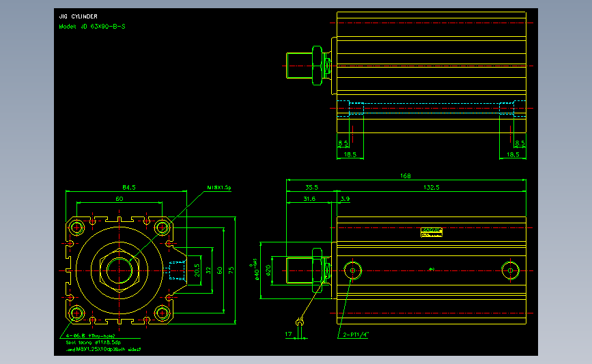Click the top-left mounting hole in front view
Image resolution: width=592 pixels, height=364 pixels.
click(x=76, y=227)
